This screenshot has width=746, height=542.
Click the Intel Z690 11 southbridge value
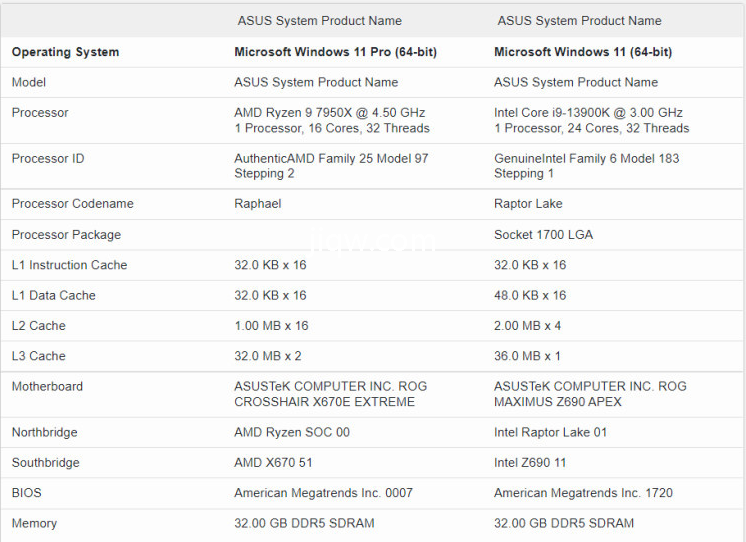(x=531, y=463)
